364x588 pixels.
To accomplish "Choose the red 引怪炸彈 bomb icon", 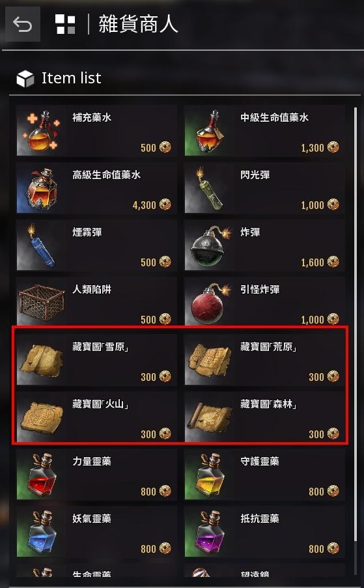I will point(209,302).
